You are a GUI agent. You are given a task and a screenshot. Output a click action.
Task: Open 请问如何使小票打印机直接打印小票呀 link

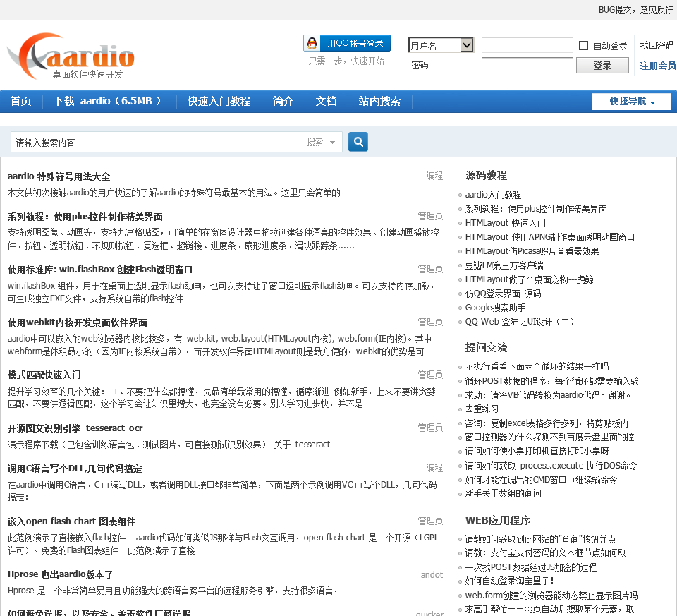[537, 452]
